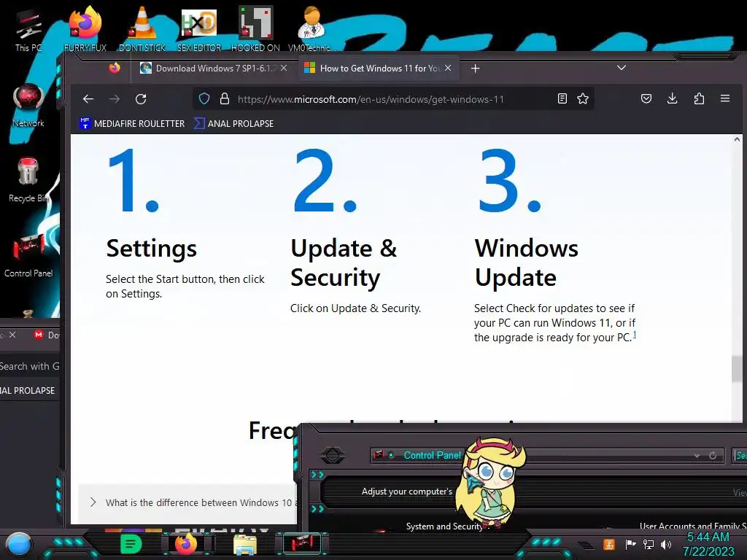Click Control Panel address breadcrumb in lower window
747x560 pixels.
pyautogui.click(x=432, y=455)
